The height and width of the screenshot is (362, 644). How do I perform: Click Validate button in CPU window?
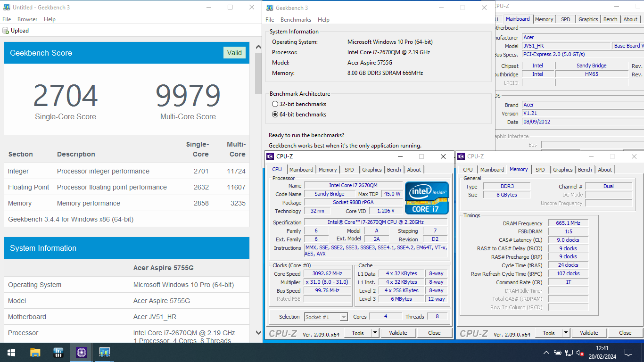pos(398,333)
